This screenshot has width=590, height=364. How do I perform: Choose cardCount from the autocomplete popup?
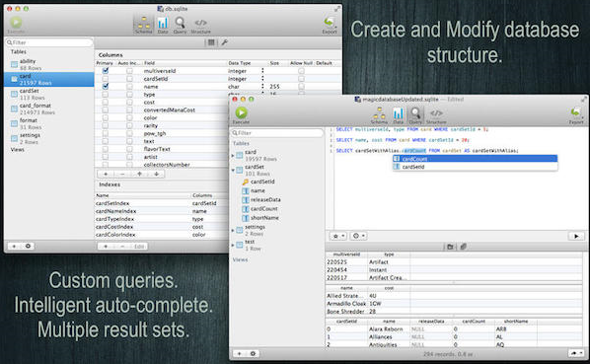476,159
